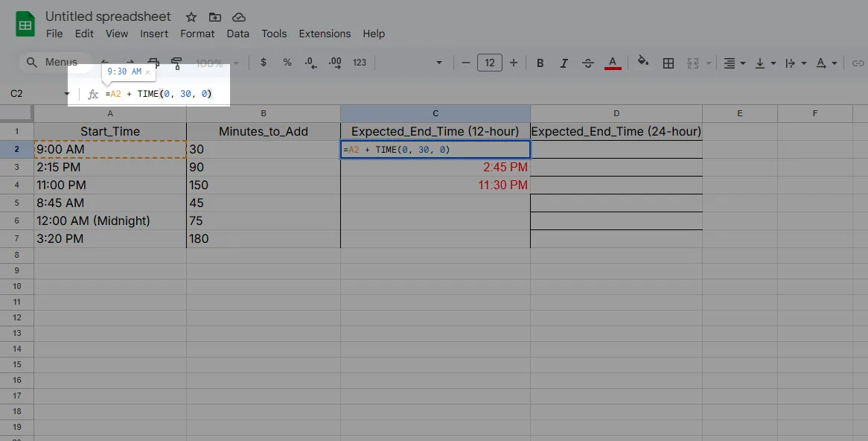Image resolution: width=868 pixels, height=441 pixels.
Task: Open the Extensions menu
Action: [x=325, y=34]
